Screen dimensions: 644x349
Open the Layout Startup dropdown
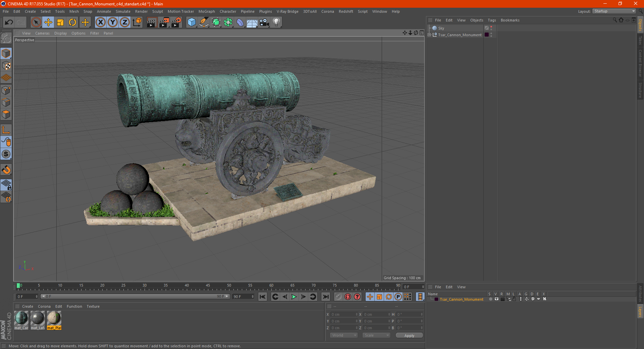tap(614, 11)
